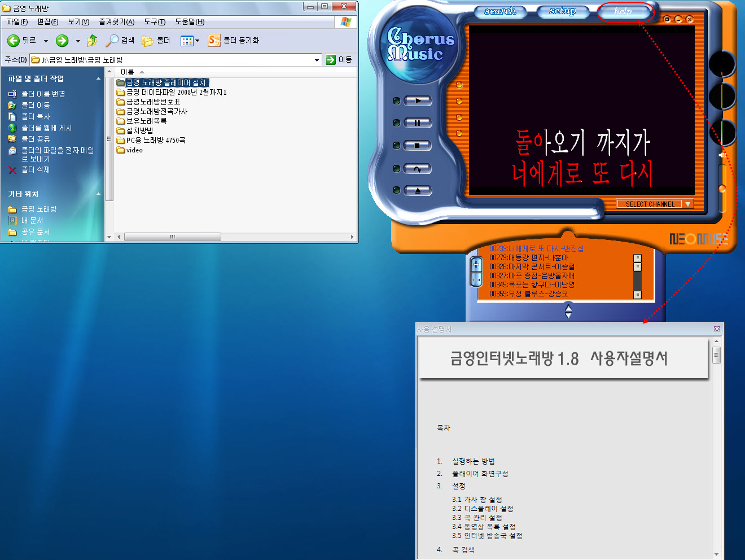Select song 00326 마지막 콘서트-이승철

(x=532, y=266)
